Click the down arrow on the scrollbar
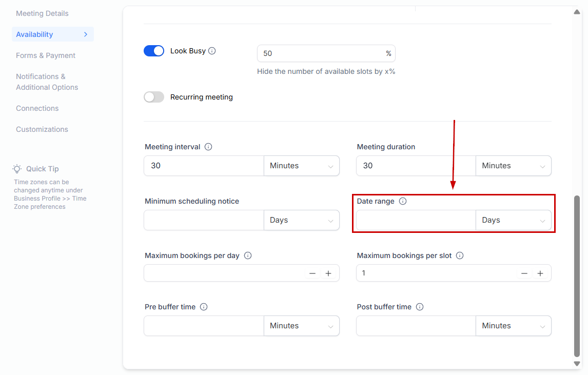Screen dimensions: 588x375 577,364
